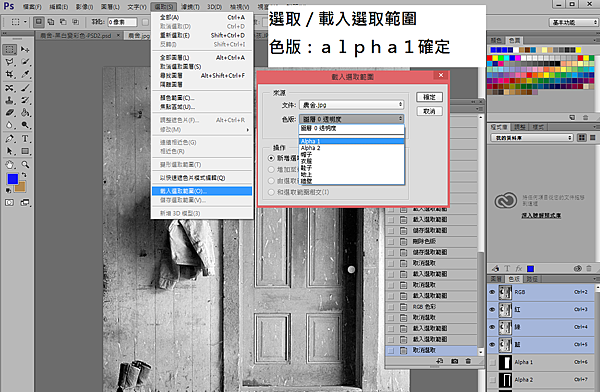Screen dimensions: 600x392
Task: Open the 基本功能 workspace dropdown
Action: point(573,23)
